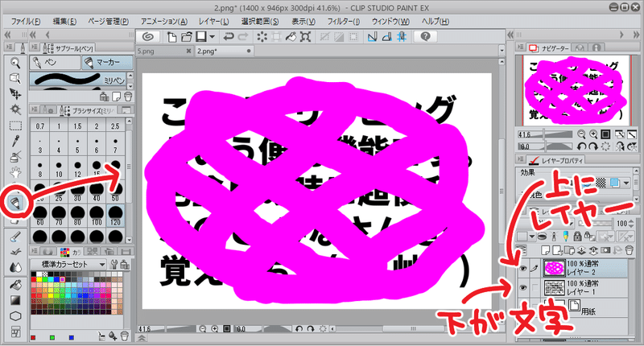Choose brush size 10
The height and width of the screenshot is (346, 644).
click(59, 169)
